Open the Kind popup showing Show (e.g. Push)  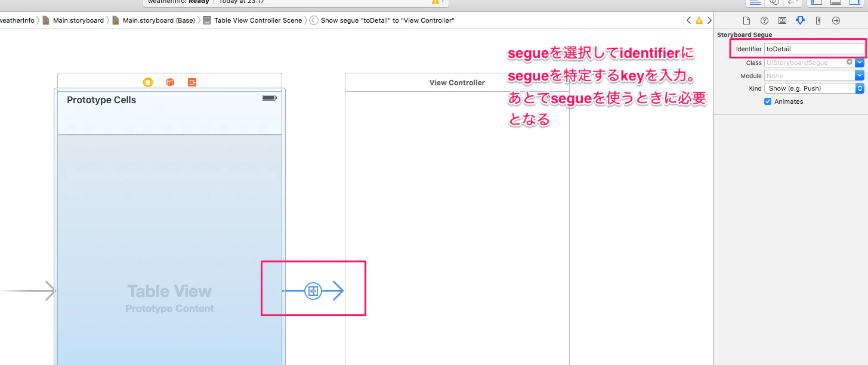[x=814, y=88]
